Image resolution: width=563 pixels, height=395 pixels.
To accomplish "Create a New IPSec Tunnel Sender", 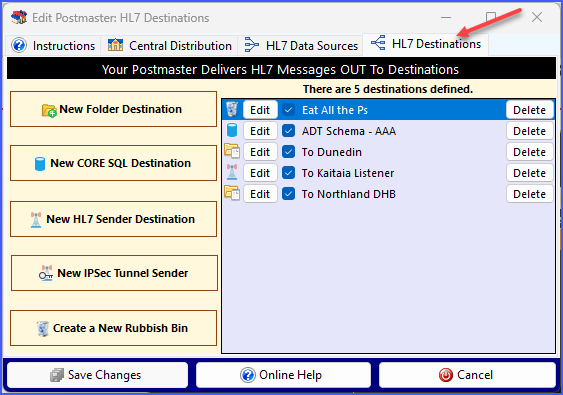I will click(114, 273).
